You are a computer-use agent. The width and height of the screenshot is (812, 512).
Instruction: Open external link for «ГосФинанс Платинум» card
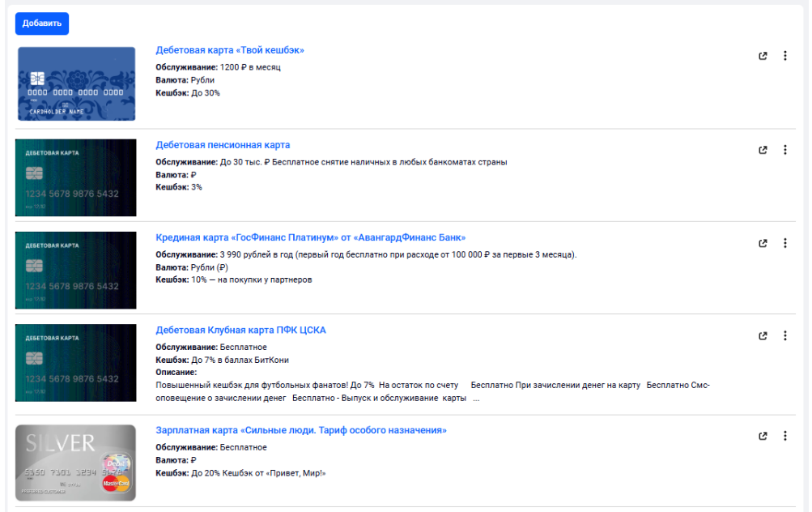[763, 243]
